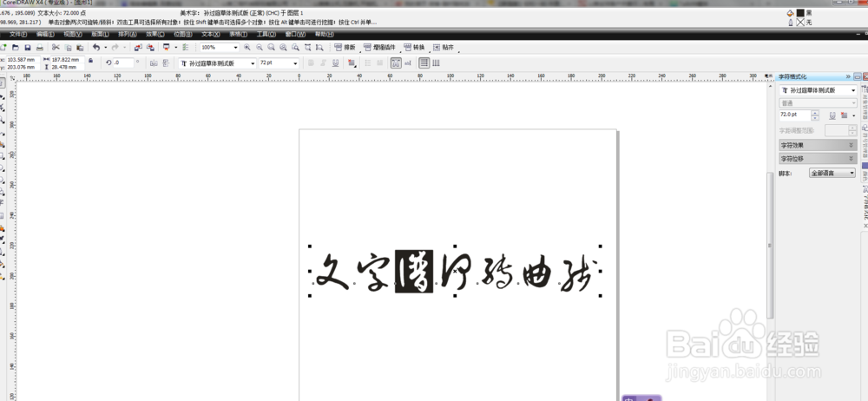The height and width of the screenshot is (401, 868).
Task: Click the 贴齐 (Snap) toolbar button
Action: (444, 48)
